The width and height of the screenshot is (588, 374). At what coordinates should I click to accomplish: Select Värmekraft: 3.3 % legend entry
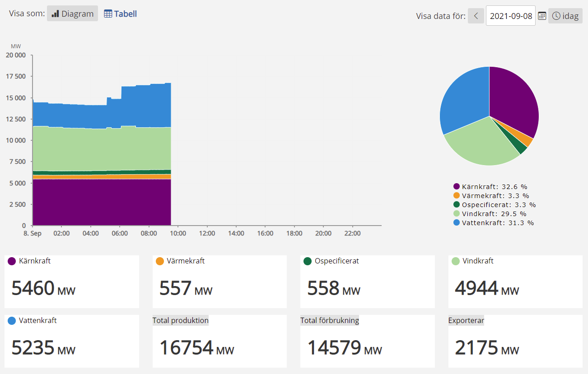pyautogui.click(x=491, y=195)
